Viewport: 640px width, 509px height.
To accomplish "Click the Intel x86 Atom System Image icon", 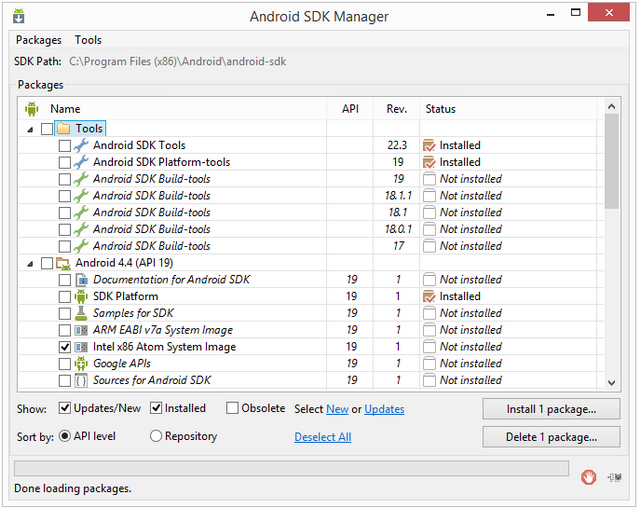I will [81, 347].
